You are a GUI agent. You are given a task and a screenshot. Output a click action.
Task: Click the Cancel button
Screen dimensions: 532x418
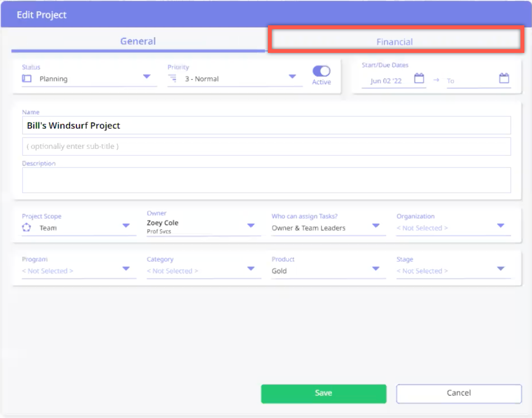point(459,393)
